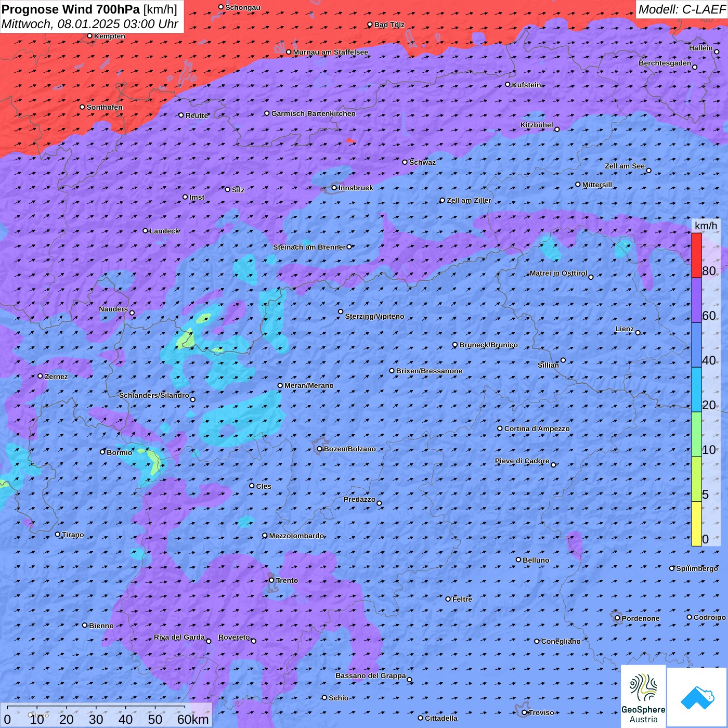Image resolution: width=728 pixels, height=728 pixels.
Task: Click the 60km scale bar label
Action: [193, 719]
